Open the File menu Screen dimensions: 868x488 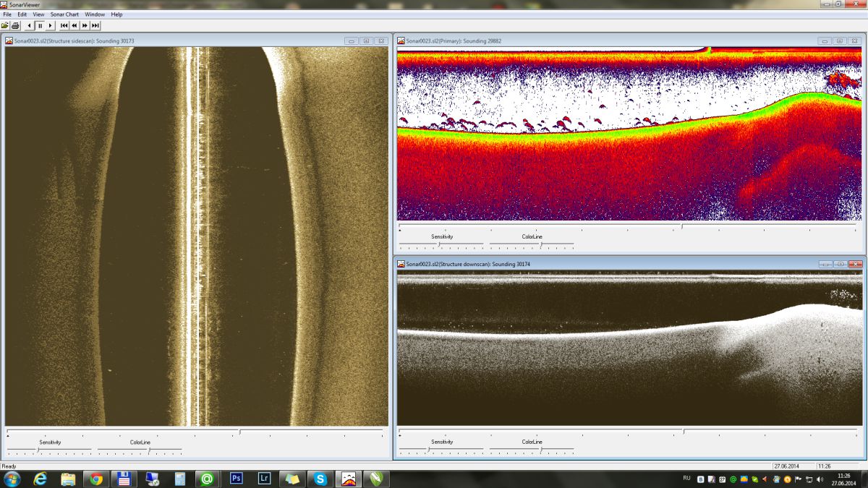(7, 14)
